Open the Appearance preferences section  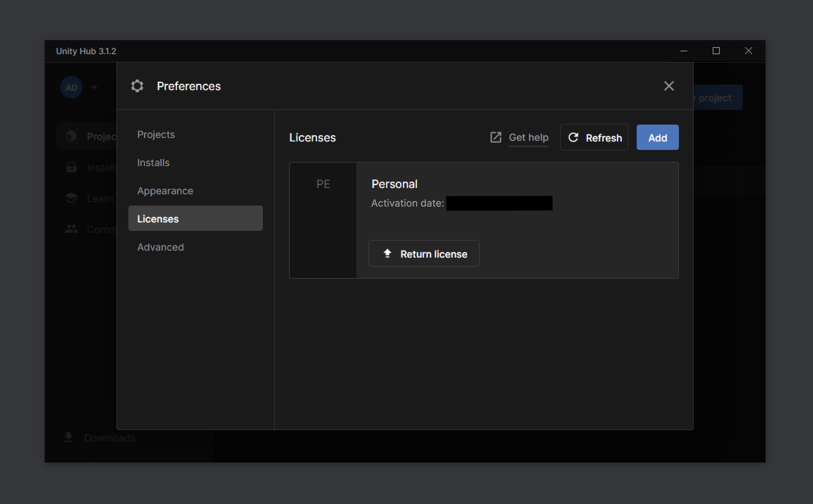165,190
